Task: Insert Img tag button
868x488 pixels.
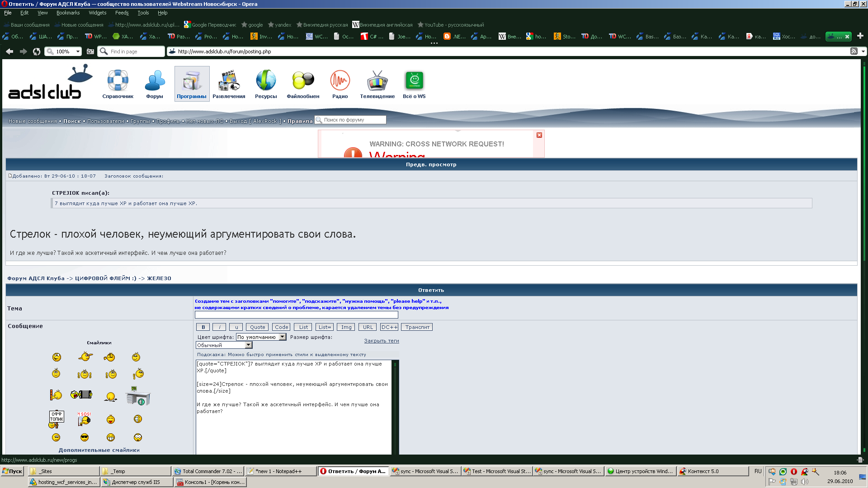Action: [346, 327]
